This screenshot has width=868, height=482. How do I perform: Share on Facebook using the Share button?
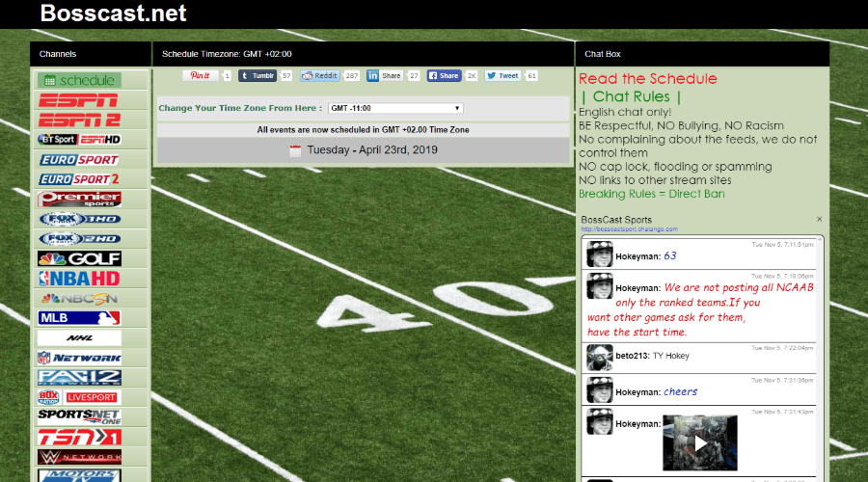tap(444, 75)
